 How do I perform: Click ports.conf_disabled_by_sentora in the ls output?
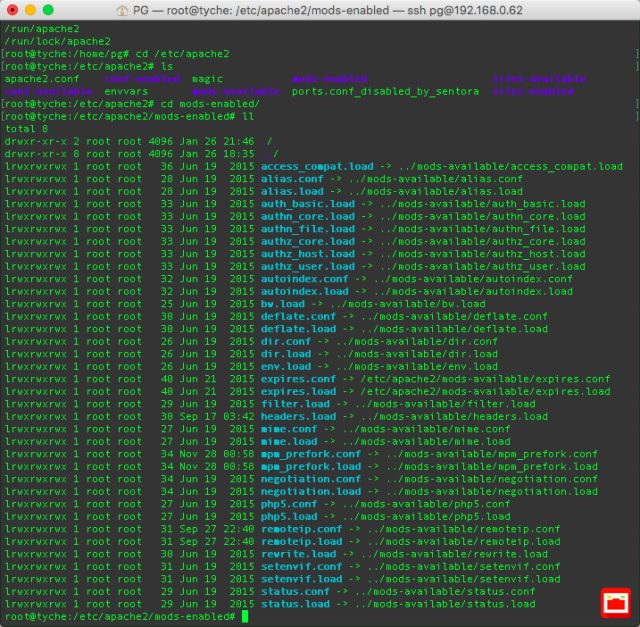click(385, 91)
